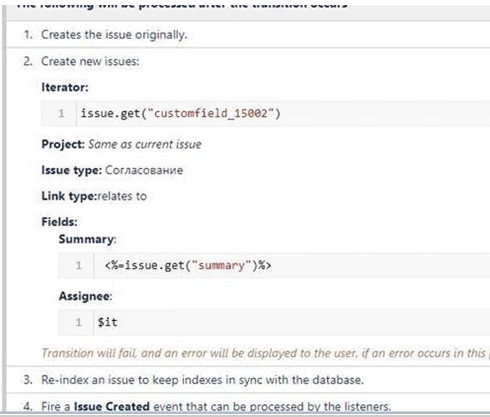Click the Iterator label
Image resolution: width=490 pixels, height=417 pixels.
pyautogui.click(x=65, y=87)
